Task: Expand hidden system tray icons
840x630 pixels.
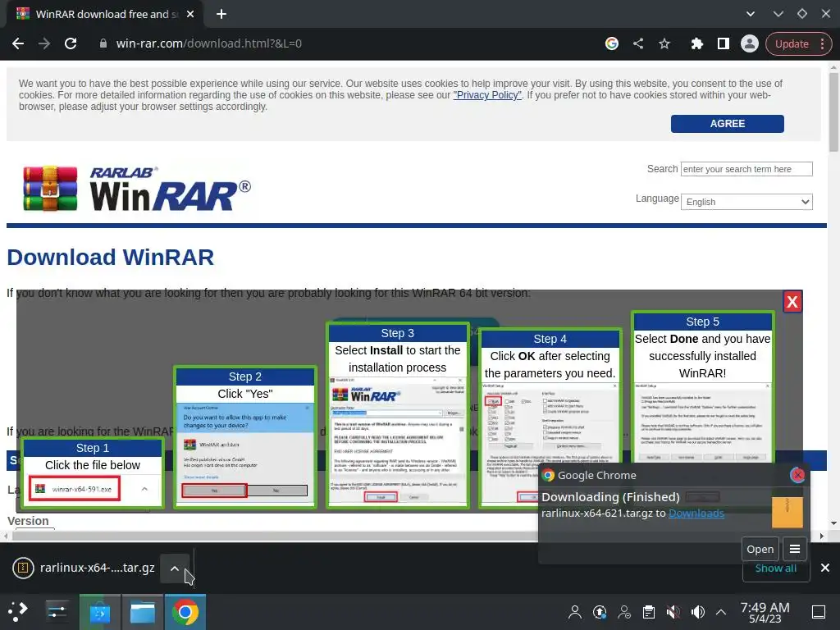Action: click(x=721, y=612)
